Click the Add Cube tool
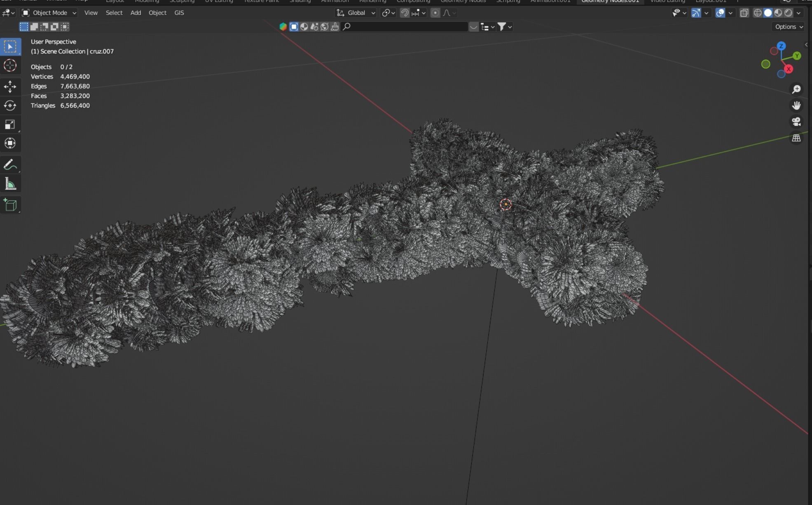Screen dimensions: 812x505 pos(10,205)
